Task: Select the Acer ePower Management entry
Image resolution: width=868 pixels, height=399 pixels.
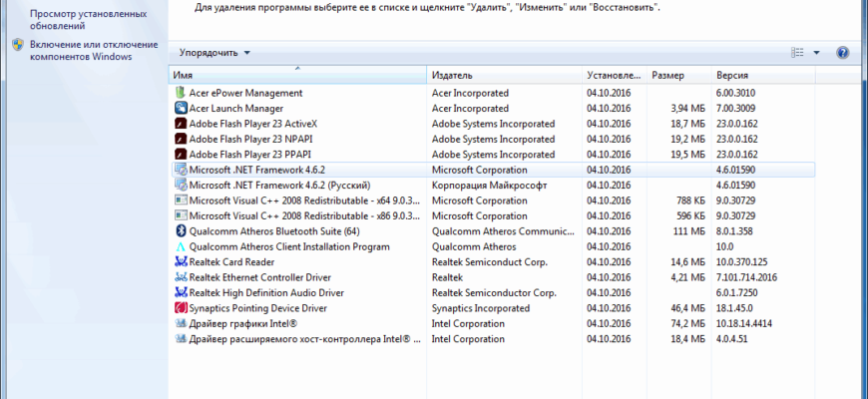Action: click(x=493, y=93)
